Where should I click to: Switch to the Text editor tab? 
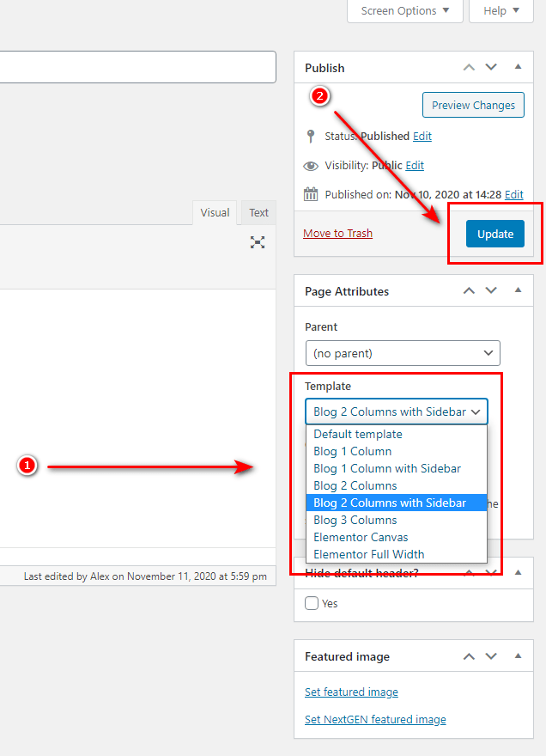click(258, 213)
